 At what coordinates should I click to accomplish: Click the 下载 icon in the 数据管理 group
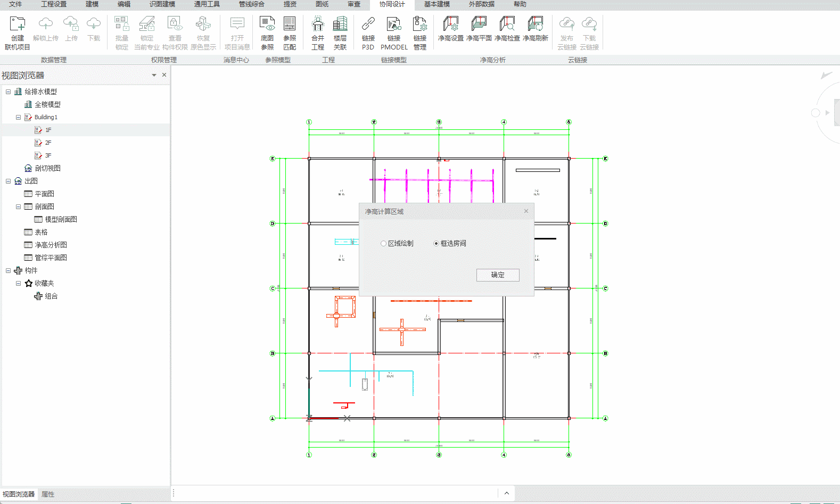point(94,24)
